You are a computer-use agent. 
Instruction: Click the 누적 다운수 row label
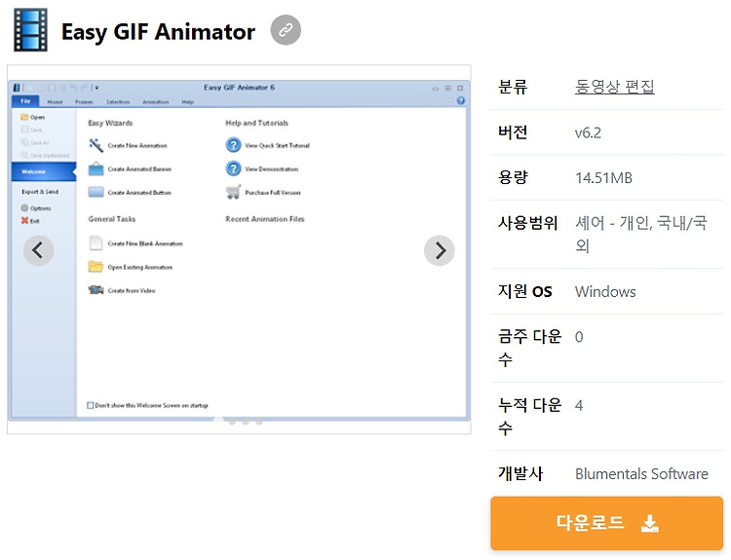[x=529, y=416]
